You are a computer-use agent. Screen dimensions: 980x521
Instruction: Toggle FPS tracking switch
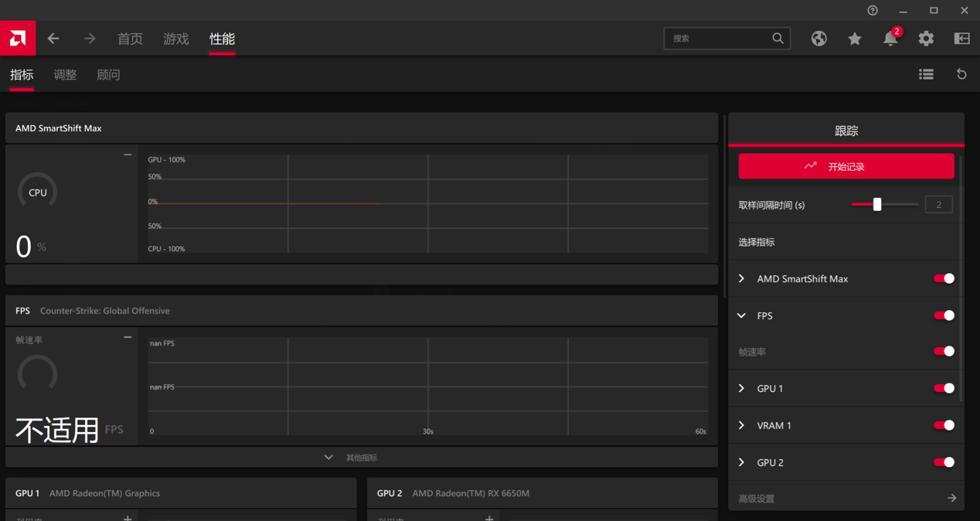[x=944, y=315]
